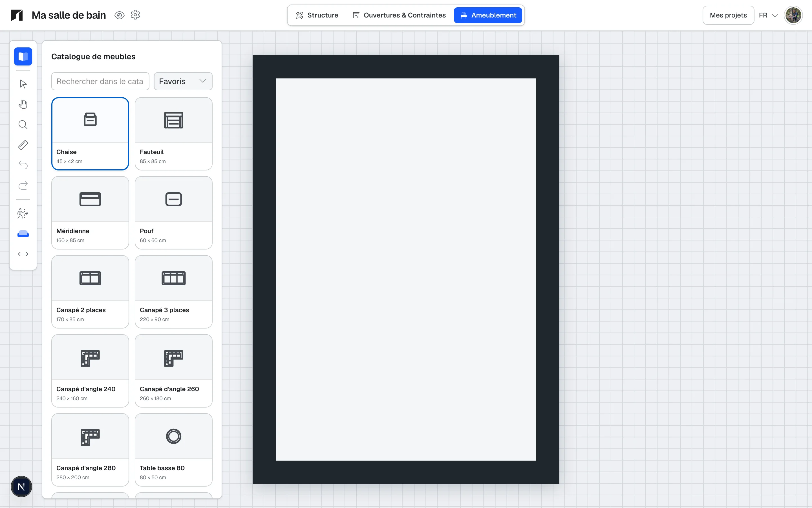Switch to Ouvertures & Contraintes tab
The width and height of the screenshot is (812, 508).
pyautogui.click(x=399, y=15)
